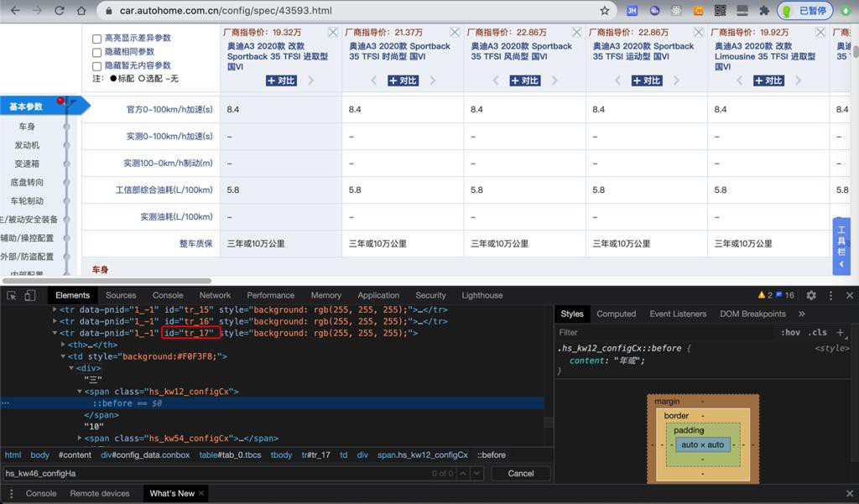Click the warnings count icon showing 2
This screenshot has width=859, height=504.
coord(765,294)
